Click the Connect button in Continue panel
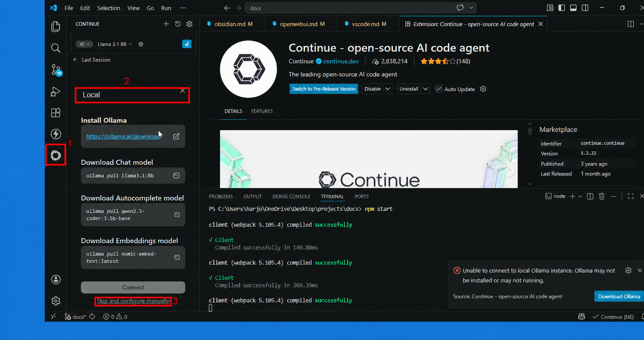The width and height of the screenshot is (644, 340). coord(133,287)
